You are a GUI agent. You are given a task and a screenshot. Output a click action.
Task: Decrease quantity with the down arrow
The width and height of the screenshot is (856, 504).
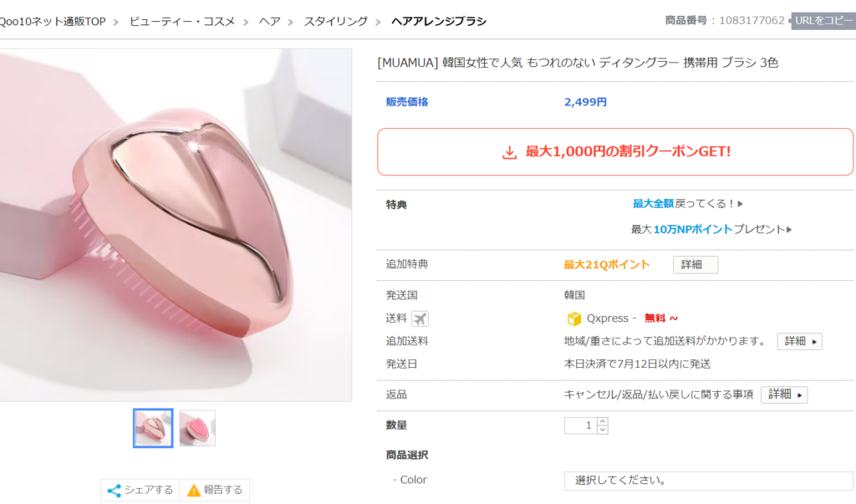[603, 430]
